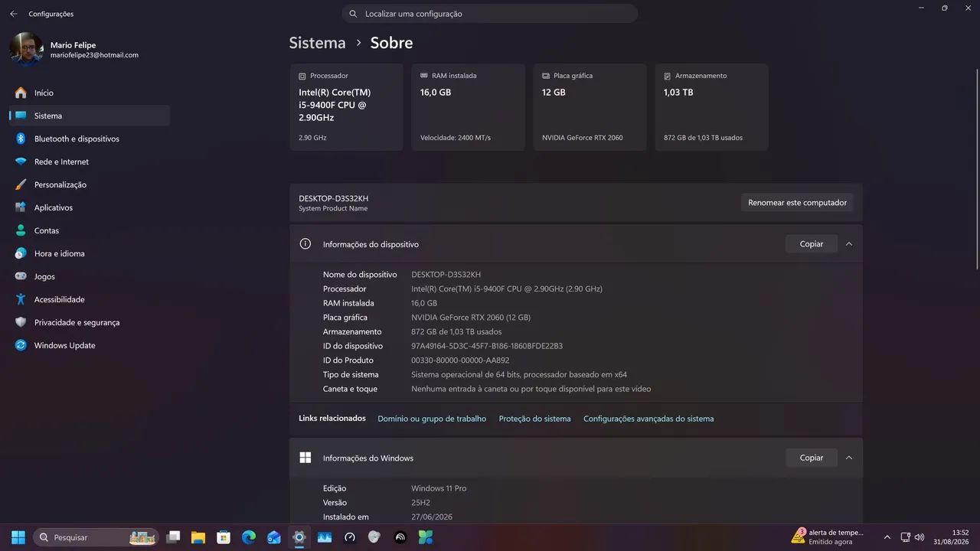Click the Processador chip icon in its card

click(x=302, y=76)
